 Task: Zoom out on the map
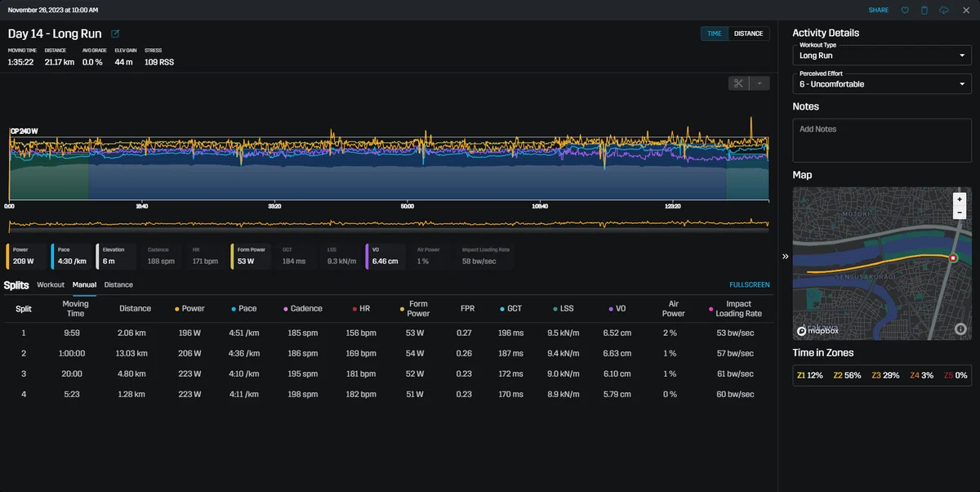click(x=960, y=212)
